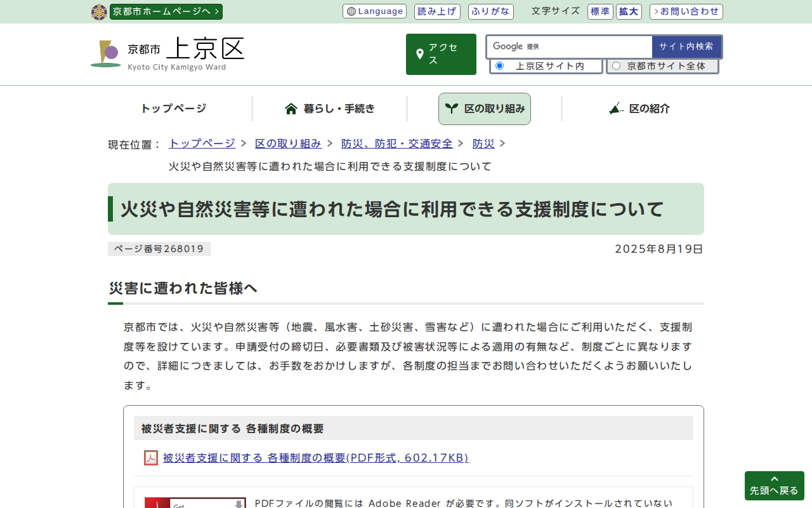Open the 区の紹介 navigation tab

tap(639, 109)
